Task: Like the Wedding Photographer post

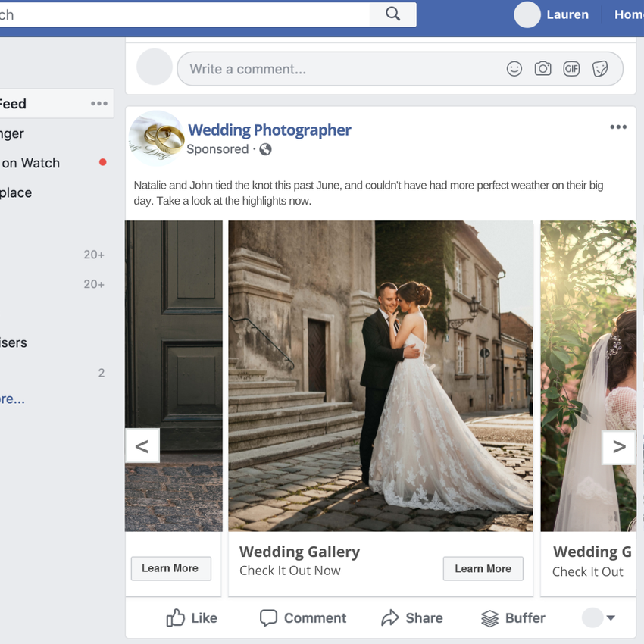Action: coord(192,617)
